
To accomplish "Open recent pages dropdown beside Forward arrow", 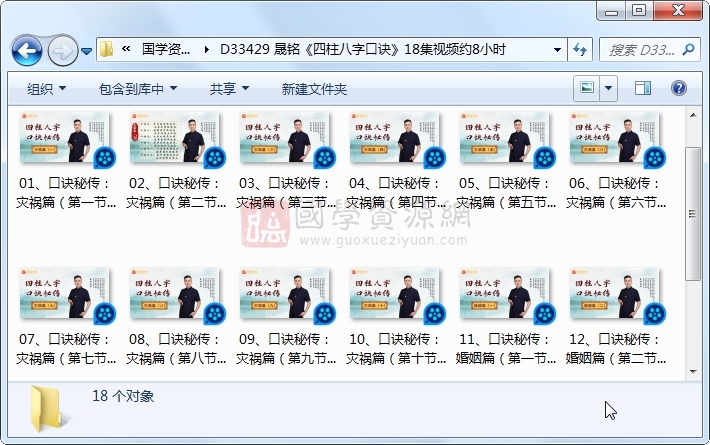I will coord(86,51).
